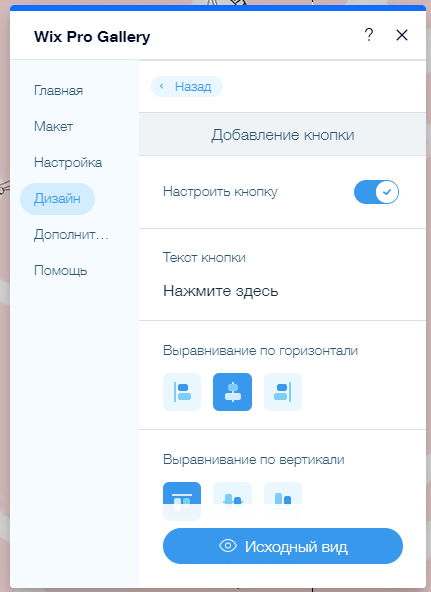Align button right horizontally
The image size is (431, 592).
point(283,392)
